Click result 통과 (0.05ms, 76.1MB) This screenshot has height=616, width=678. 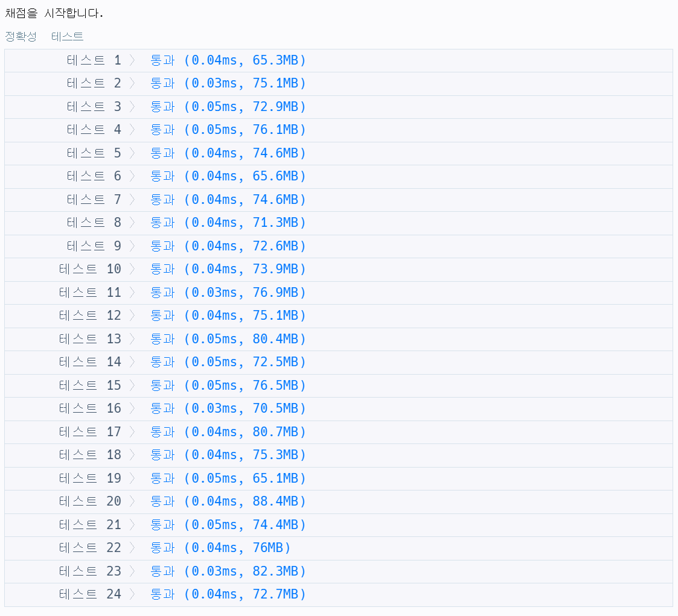pos(228,130)
